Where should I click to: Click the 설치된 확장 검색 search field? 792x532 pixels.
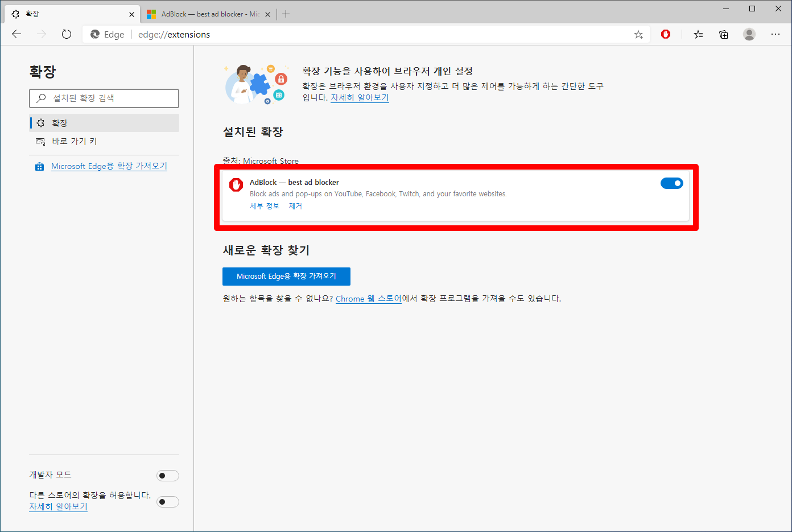pos(104,98)
